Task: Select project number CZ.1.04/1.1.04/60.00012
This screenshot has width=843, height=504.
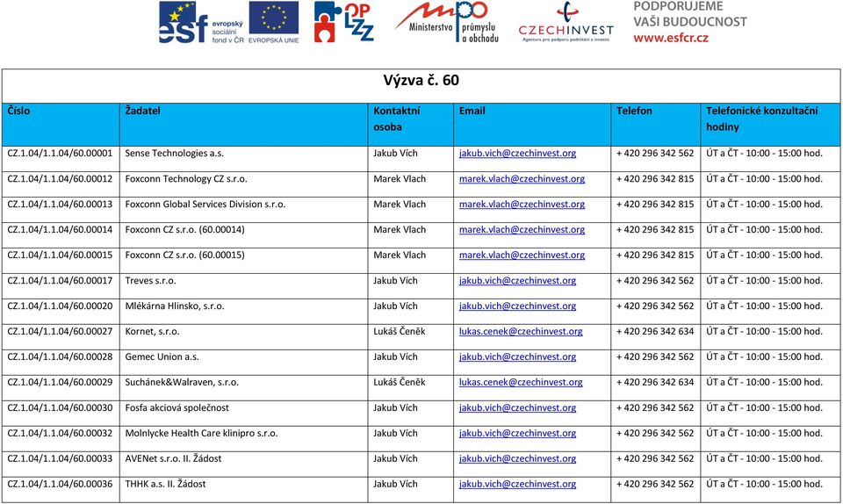Action: coord(60,179)
